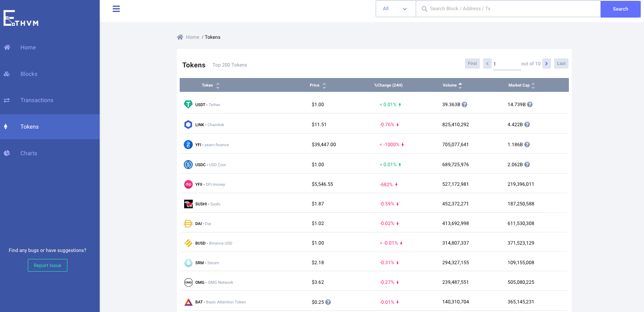Click Top 200 Tokens subtitle
Screen dimensions: 644x312
[x=230, y=65]
